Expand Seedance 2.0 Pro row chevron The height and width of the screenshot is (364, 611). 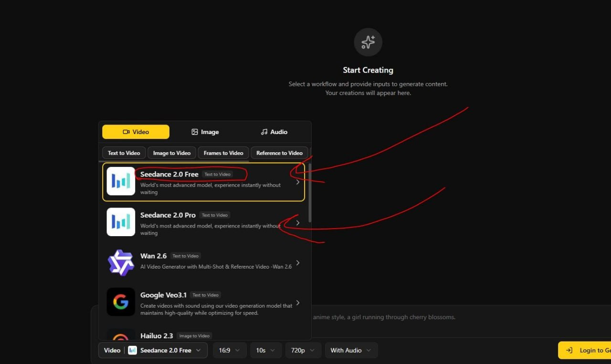[x=298, y=223]
